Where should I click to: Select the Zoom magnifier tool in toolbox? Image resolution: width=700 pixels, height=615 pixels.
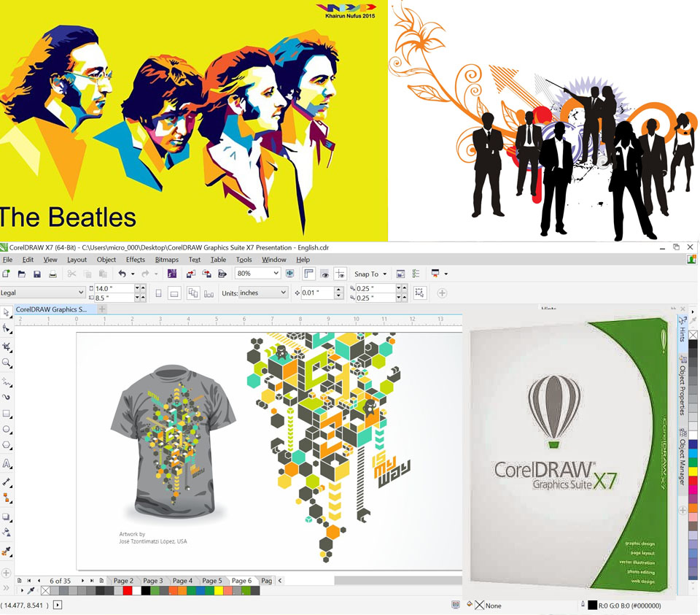pos(7,363)
